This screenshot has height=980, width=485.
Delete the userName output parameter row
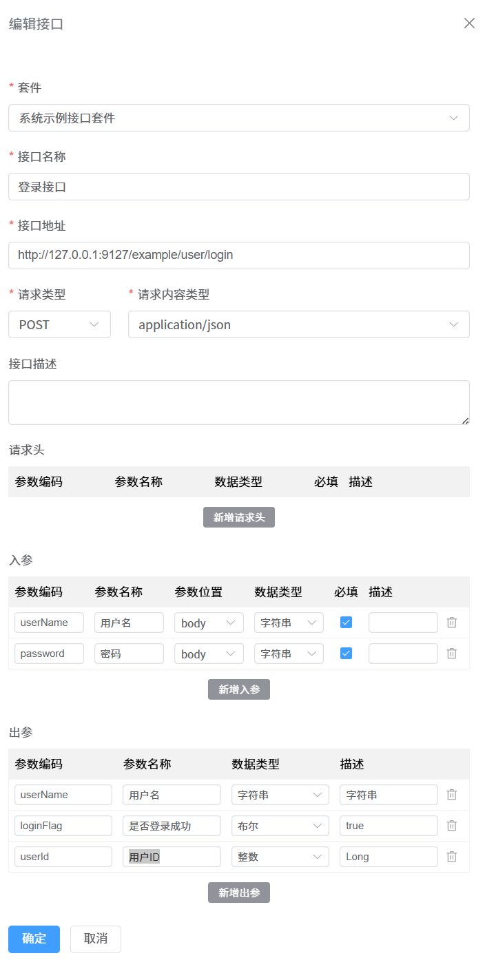(x=452, y=795)
